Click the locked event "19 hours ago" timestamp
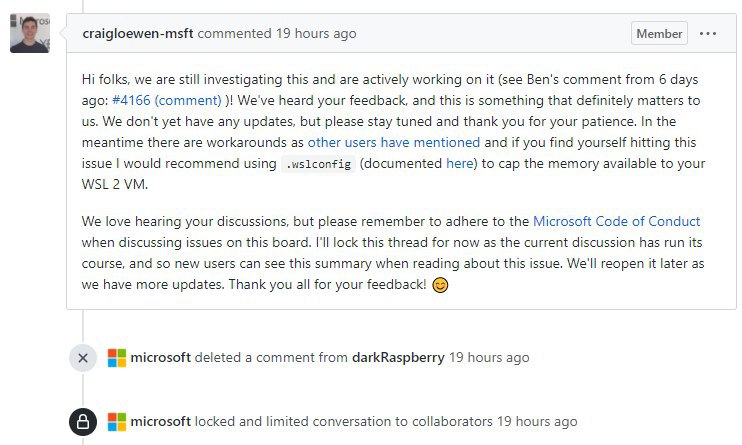Viewport: 742px width, 445px height. tap(537, 421)
